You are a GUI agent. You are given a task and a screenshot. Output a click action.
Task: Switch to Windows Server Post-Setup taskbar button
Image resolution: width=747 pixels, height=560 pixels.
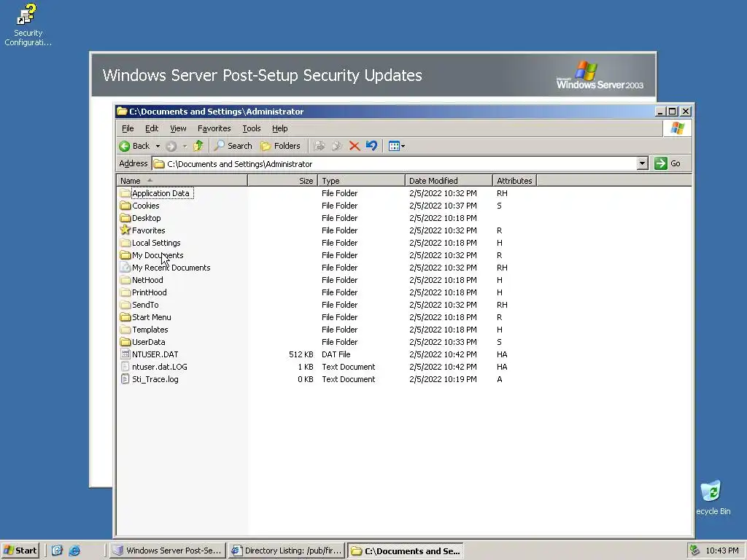(167, 551)
